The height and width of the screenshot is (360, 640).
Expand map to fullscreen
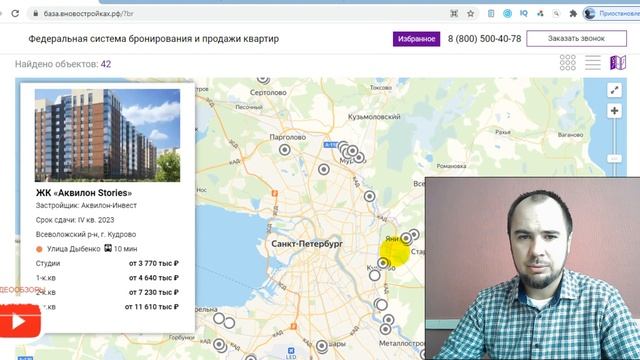[614, 90]
